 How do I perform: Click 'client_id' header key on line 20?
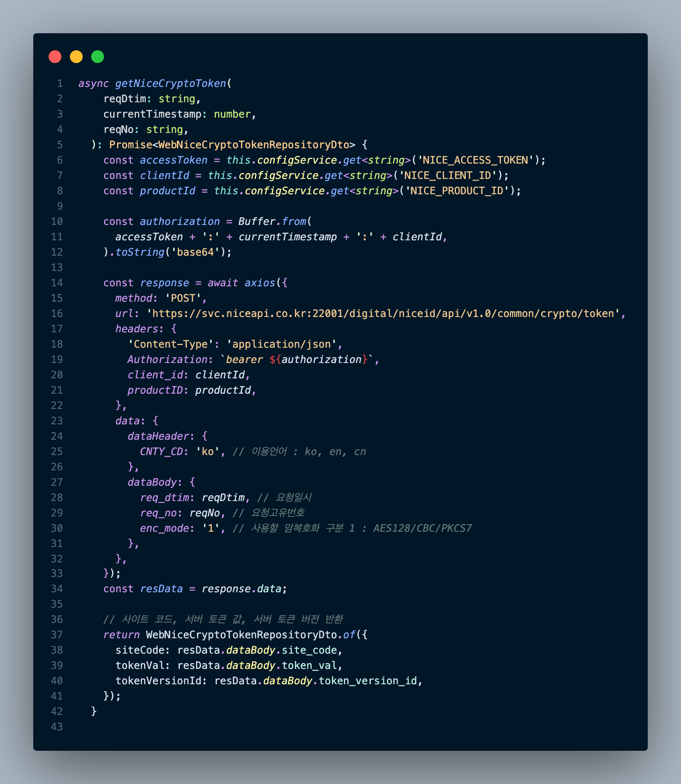click(x=155, y=375)
